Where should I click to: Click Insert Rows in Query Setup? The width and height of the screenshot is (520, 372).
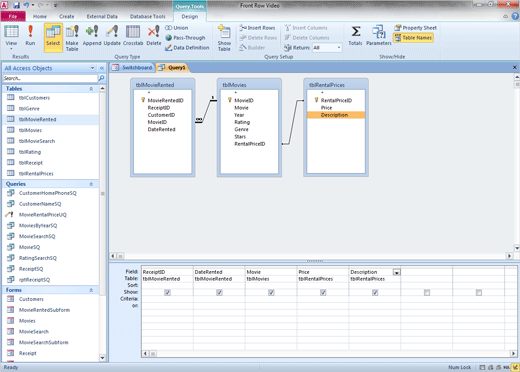pos(257,28)
